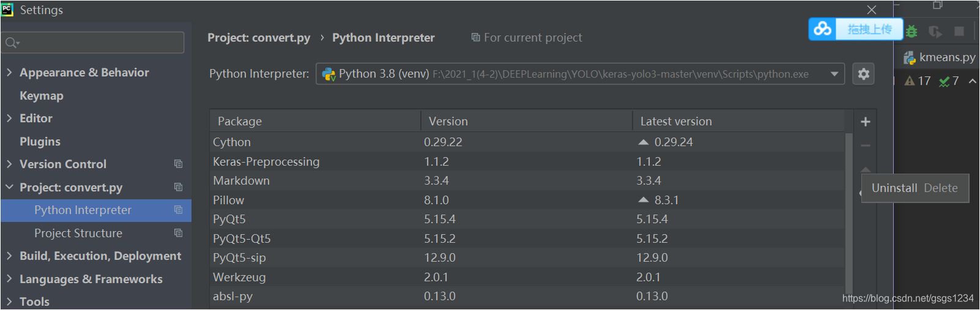Click the Debug bug icon
This screenshot has height=310, width=980.
click(x=911, y=31)
